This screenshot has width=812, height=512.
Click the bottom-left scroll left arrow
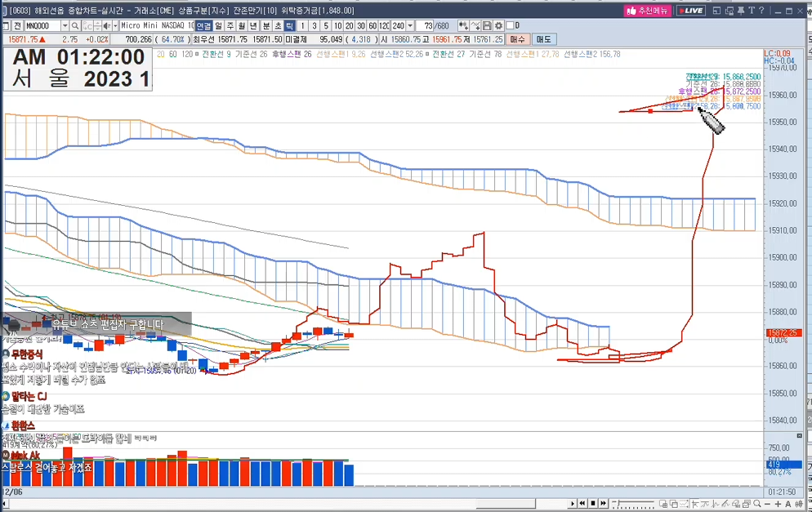coord(4,503)
